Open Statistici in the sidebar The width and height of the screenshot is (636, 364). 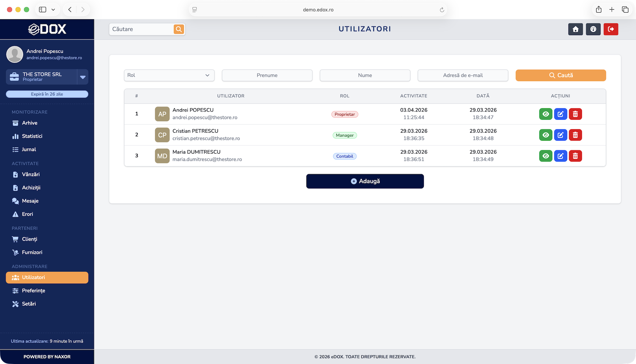(x=32, y=136)
